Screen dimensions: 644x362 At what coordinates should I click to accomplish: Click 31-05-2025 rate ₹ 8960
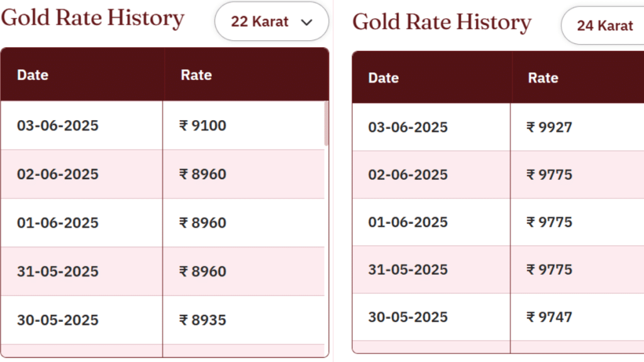tap(203, 271)
